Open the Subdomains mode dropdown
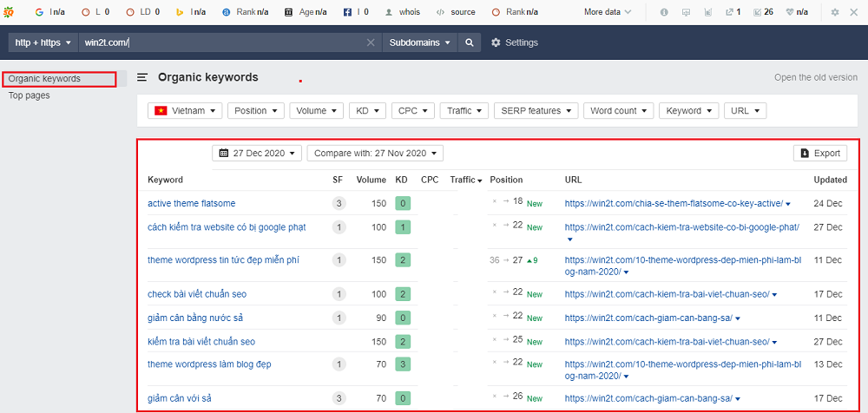Screen dimensions: 868x413 (x=420, y=43)
